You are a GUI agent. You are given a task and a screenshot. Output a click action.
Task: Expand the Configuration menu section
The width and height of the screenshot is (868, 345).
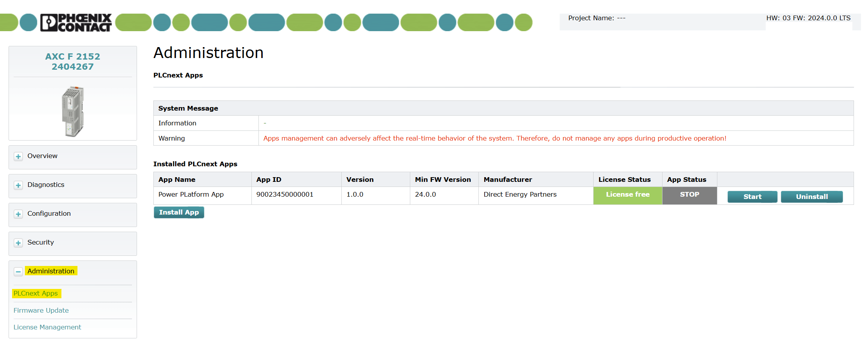click(x=18, y=214)
